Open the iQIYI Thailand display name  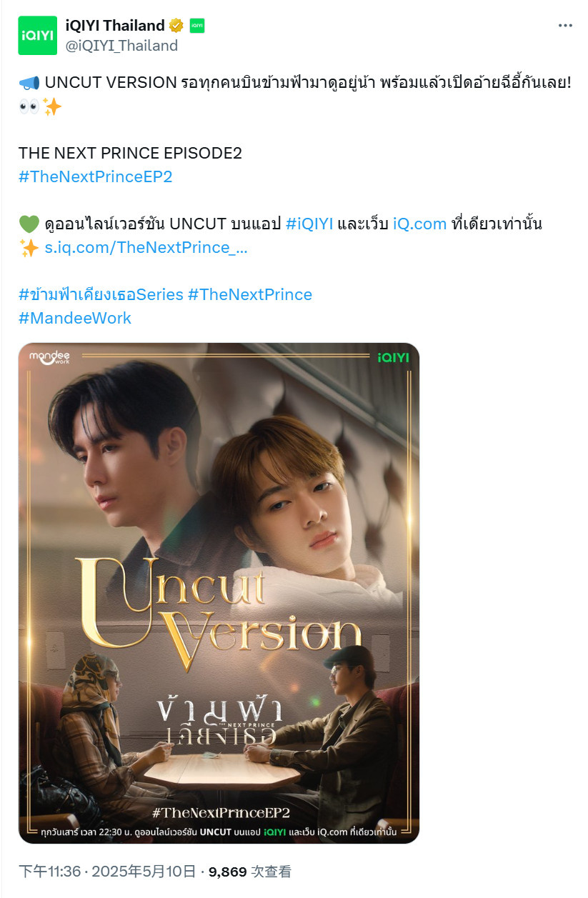[115, 26]
